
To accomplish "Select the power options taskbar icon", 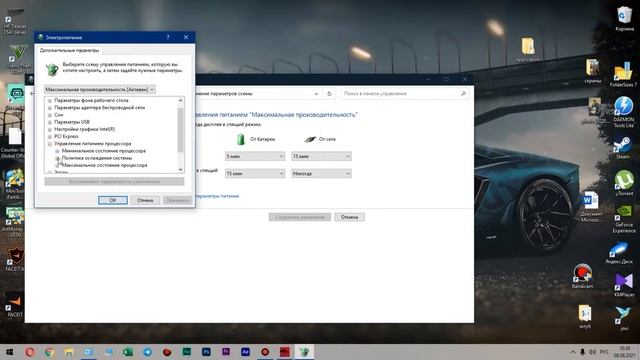I will click(304, 352).
